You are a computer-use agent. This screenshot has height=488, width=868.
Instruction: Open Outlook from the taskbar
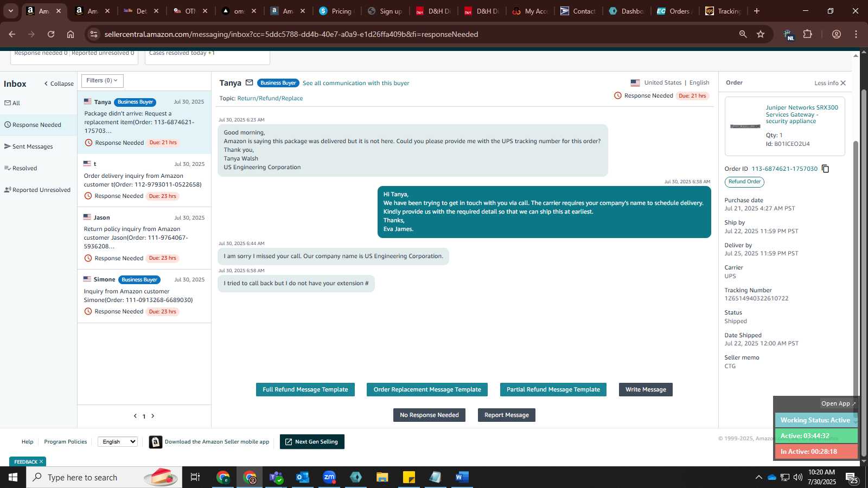(303, 477)
